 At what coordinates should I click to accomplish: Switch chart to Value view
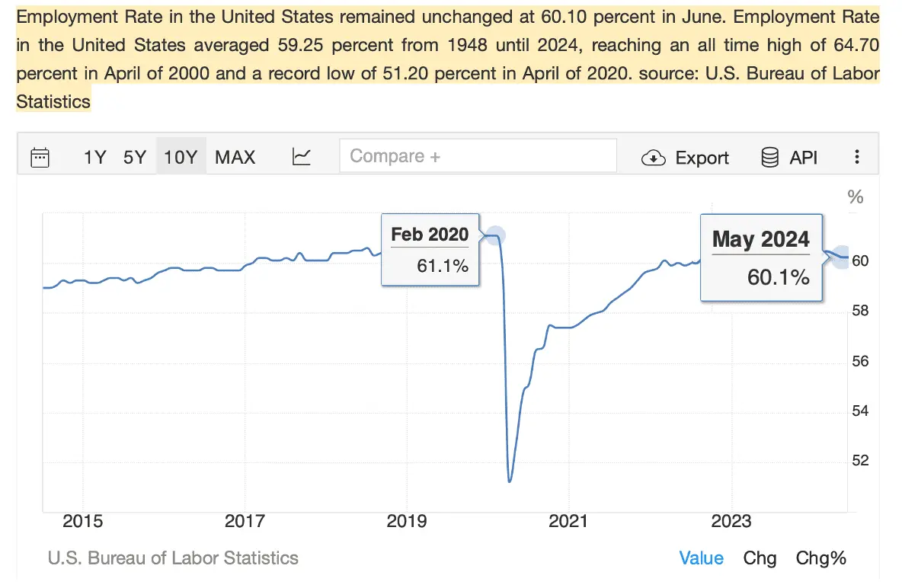click(701, 558)
